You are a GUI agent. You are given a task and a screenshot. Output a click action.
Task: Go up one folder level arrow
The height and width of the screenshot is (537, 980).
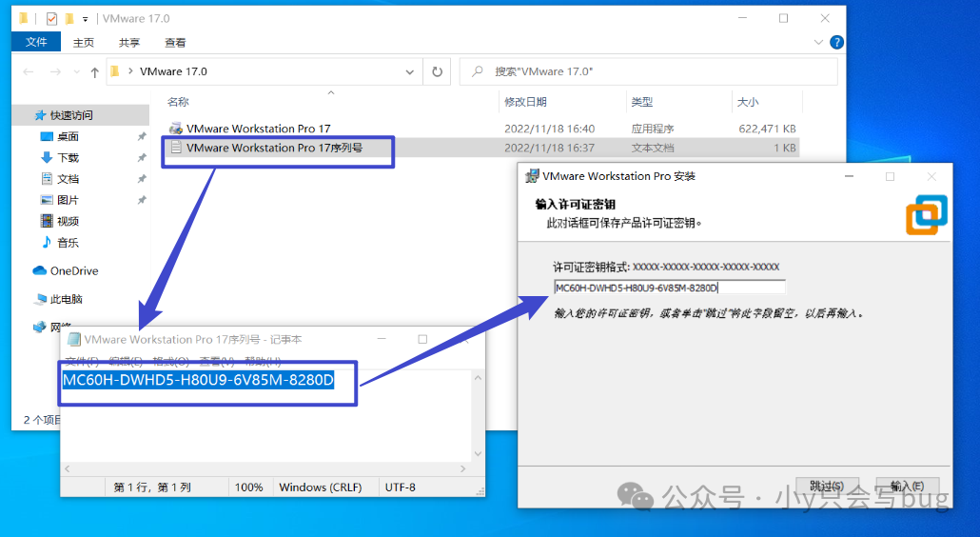tap(94, 72)
